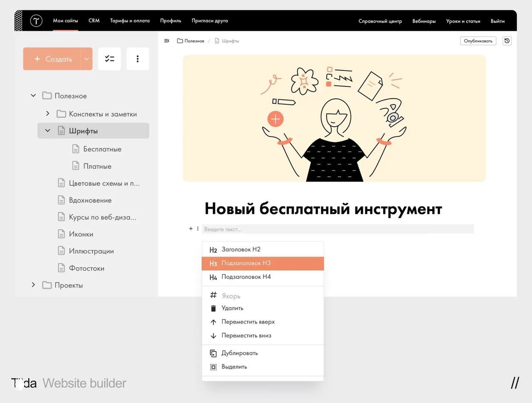Viewport: 532px width, 403px height.
Task: Click the Tilda logo icon
Action: click(x=36, y=20)
